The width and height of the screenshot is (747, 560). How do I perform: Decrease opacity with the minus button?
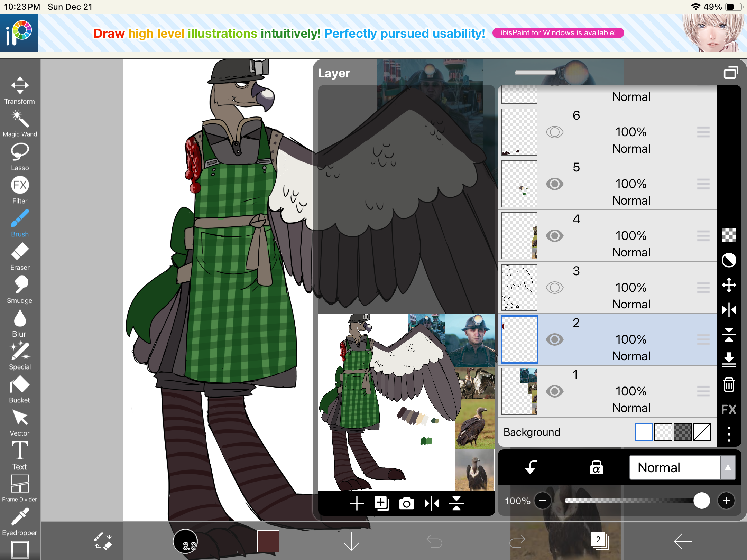[x=543, y=501]
